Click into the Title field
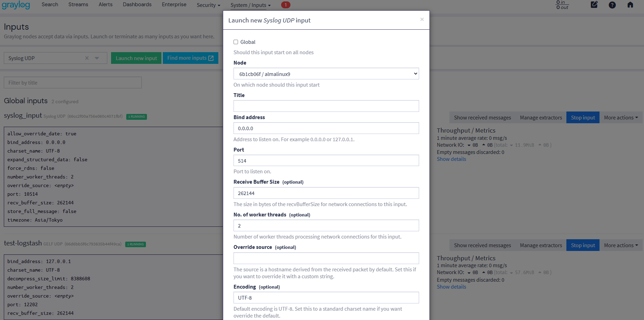 click(x=326, y=106)
